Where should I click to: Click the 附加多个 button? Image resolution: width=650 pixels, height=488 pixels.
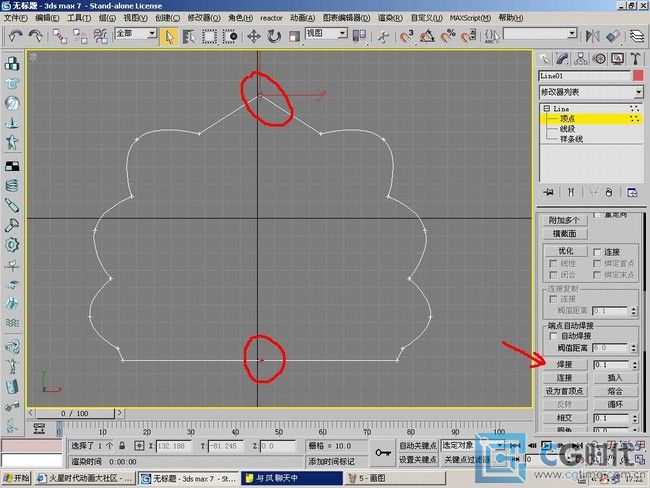coord(564,220)
